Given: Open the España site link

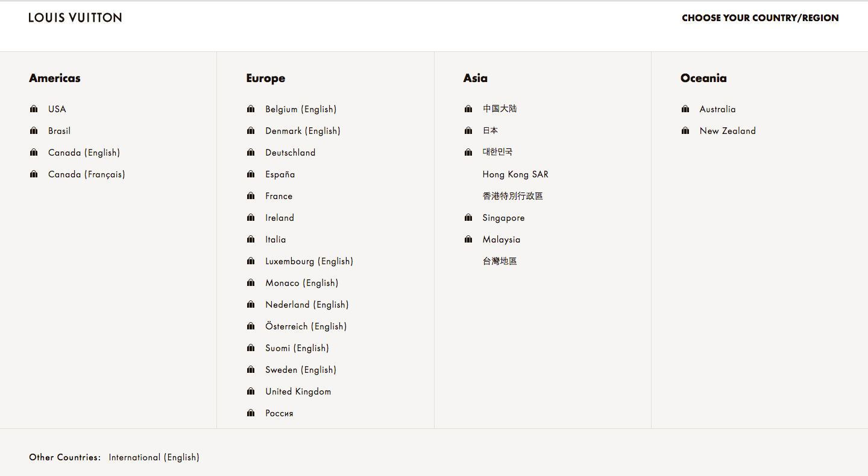Looking at the screenshot, I should tap(280, 174).
